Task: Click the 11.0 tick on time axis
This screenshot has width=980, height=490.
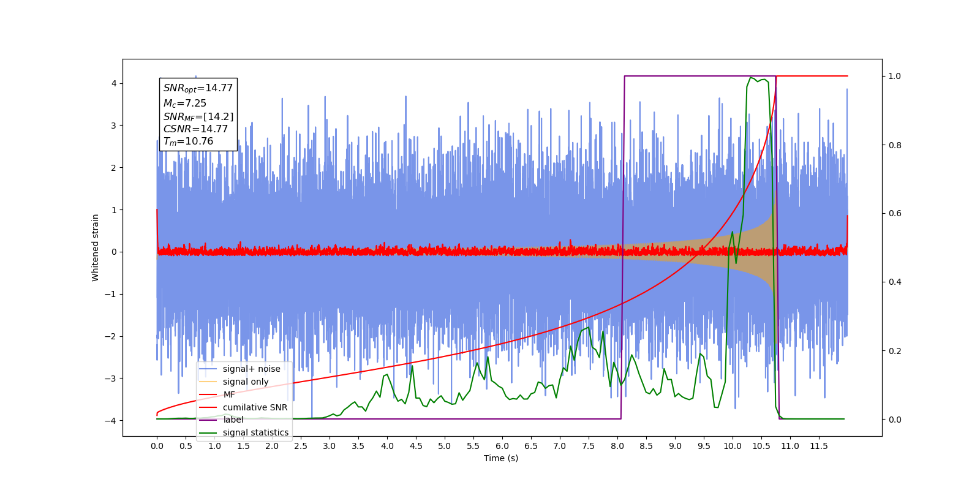Action: (790, 446)
